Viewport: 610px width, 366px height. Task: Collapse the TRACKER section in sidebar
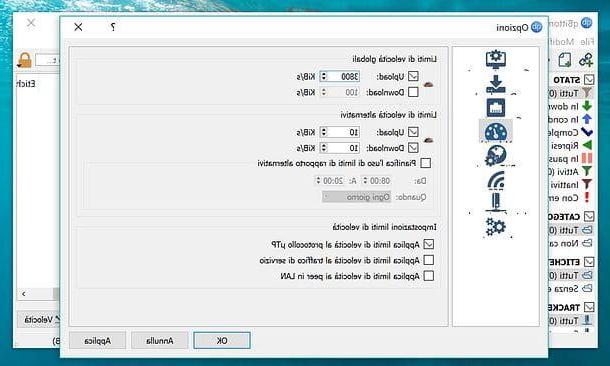(x=589, y=307)
